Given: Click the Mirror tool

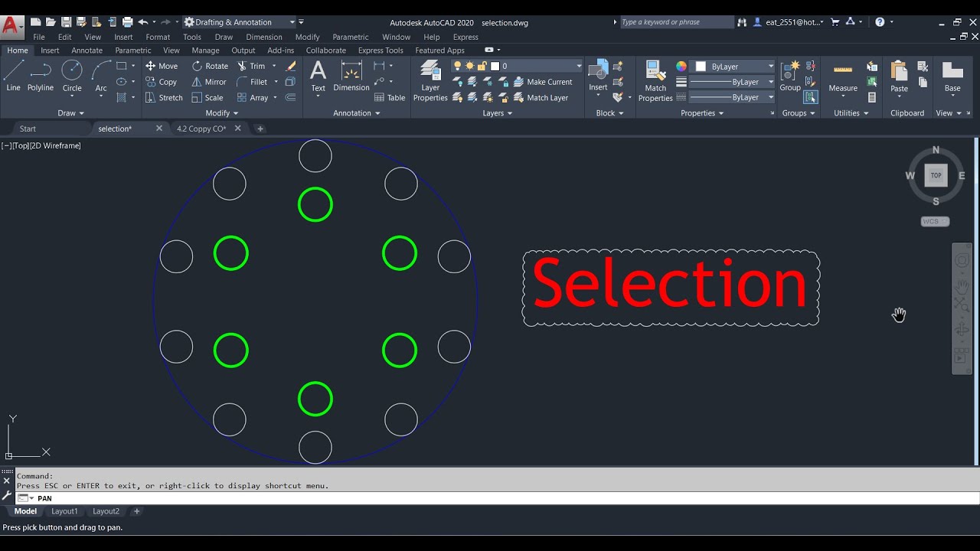Looking at the screenshot, I should tap(209, 82).
